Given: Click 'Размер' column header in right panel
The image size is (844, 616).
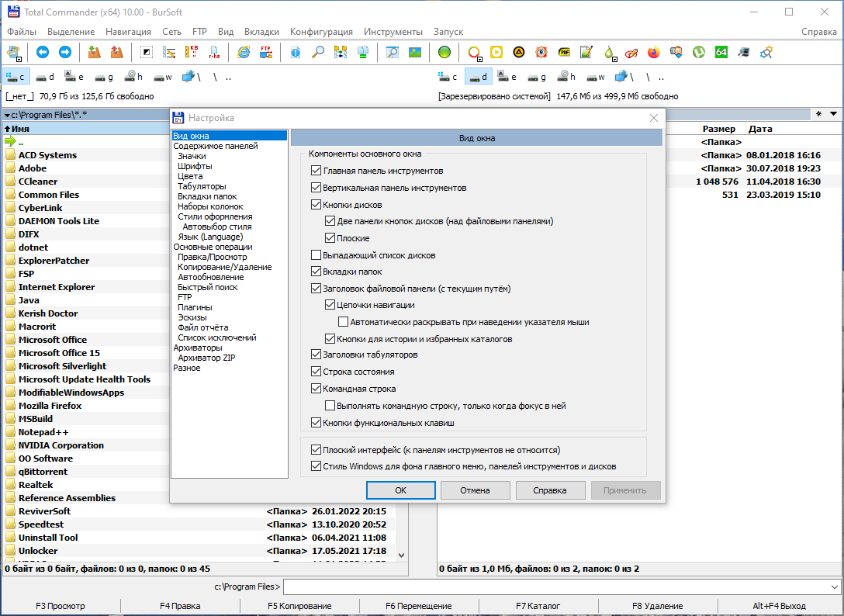Looking at the screenshot, I should point(718,129).
